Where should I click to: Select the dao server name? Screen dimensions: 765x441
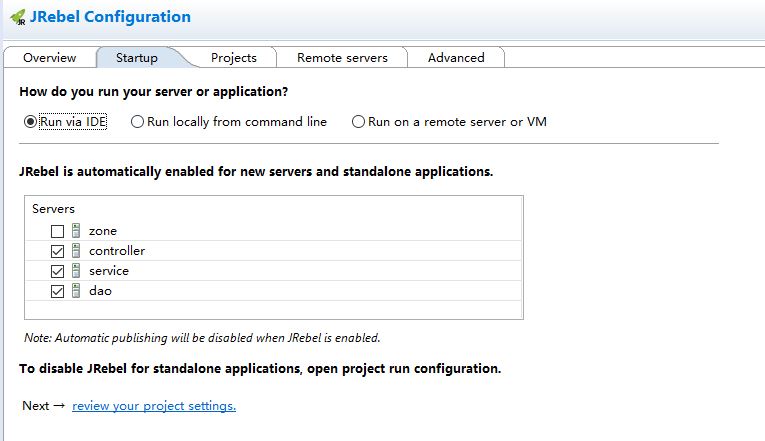(101, 291)
